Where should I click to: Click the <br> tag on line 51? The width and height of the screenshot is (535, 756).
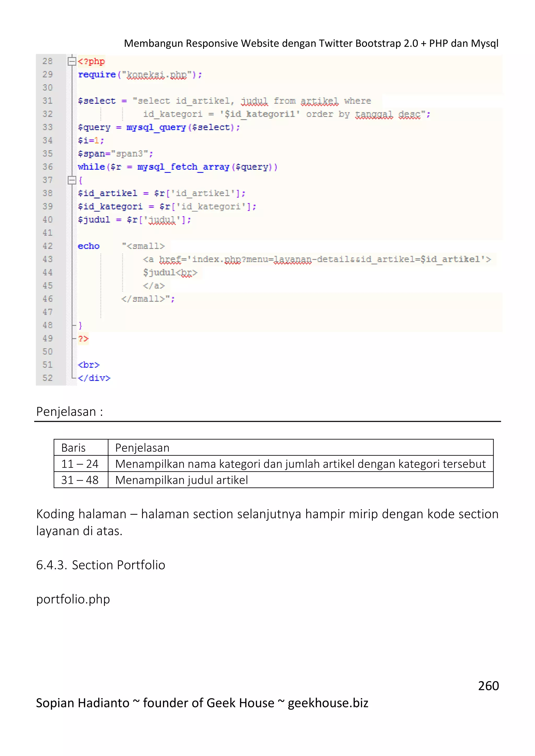[x=89, y=365]
